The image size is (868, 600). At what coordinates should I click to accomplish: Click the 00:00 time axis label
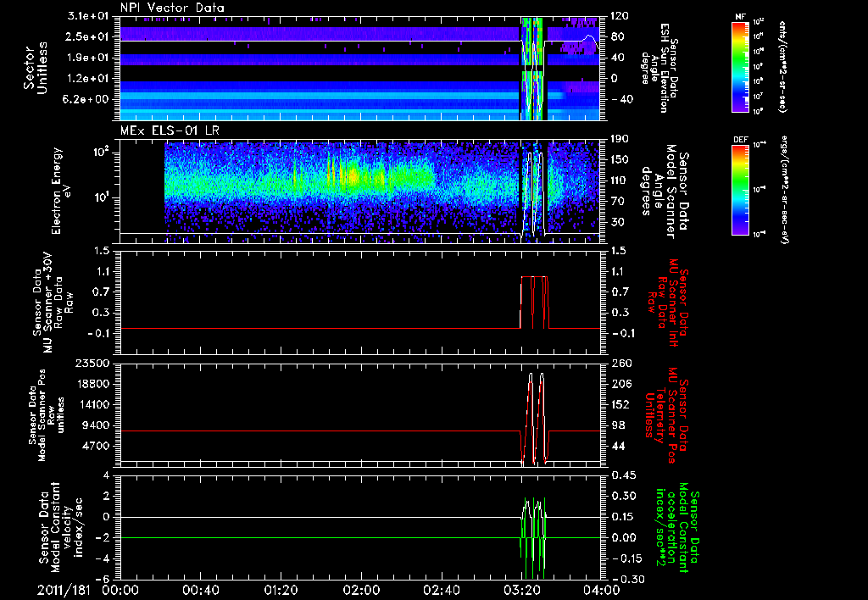[120, 590]
